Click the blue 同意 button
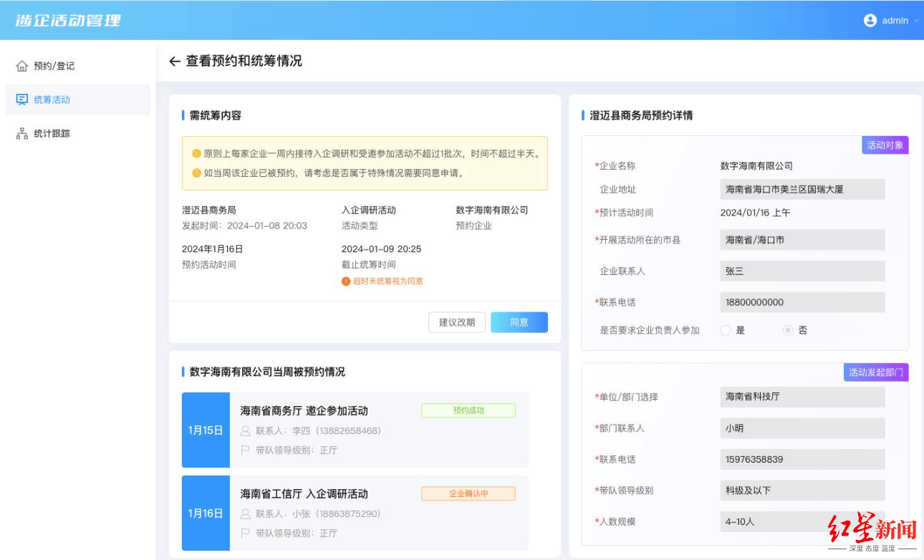This screenshot has width=924, height=560. (x=519, y=322)
